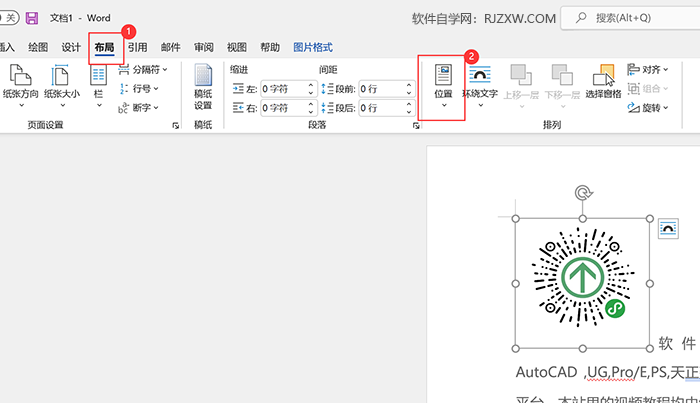The width and height of the screenshot is (700, 403).
Task: Decrease 段后 spacing with down stepper
Action: click(x=409, y=112)
